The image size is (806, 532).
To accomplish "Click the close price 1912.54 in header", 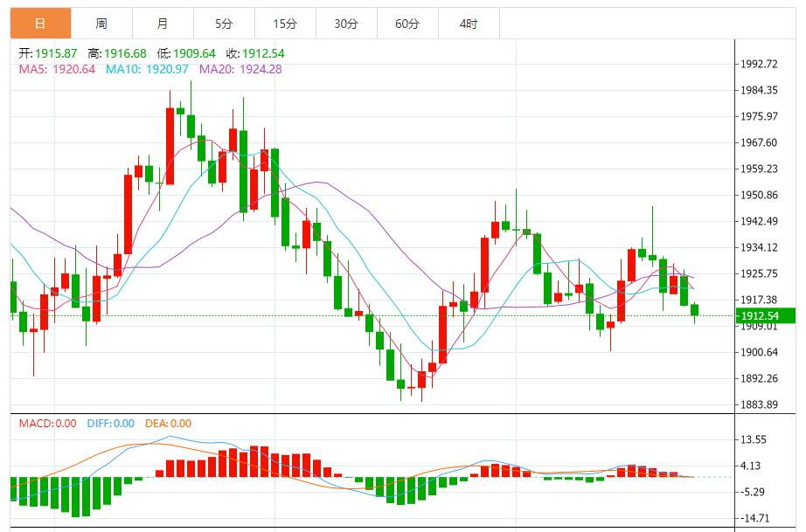I will pos(263,53).
